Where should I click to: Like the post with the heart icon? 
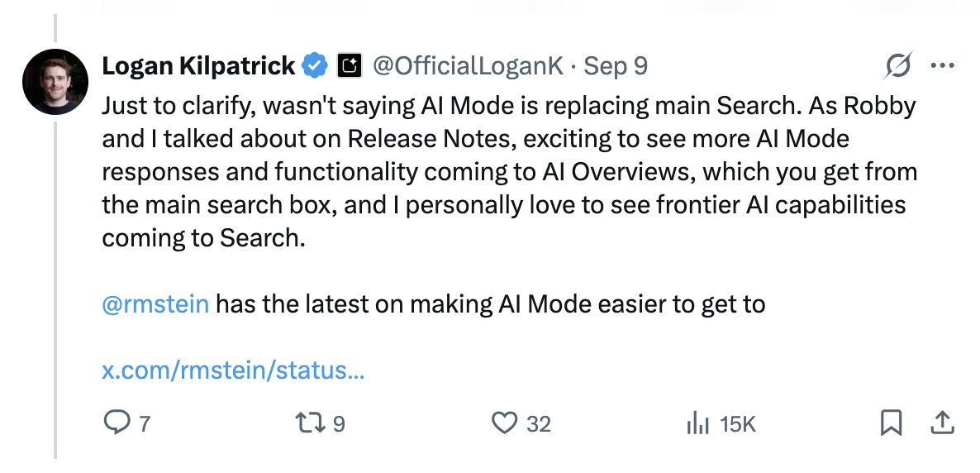point(503,423)
